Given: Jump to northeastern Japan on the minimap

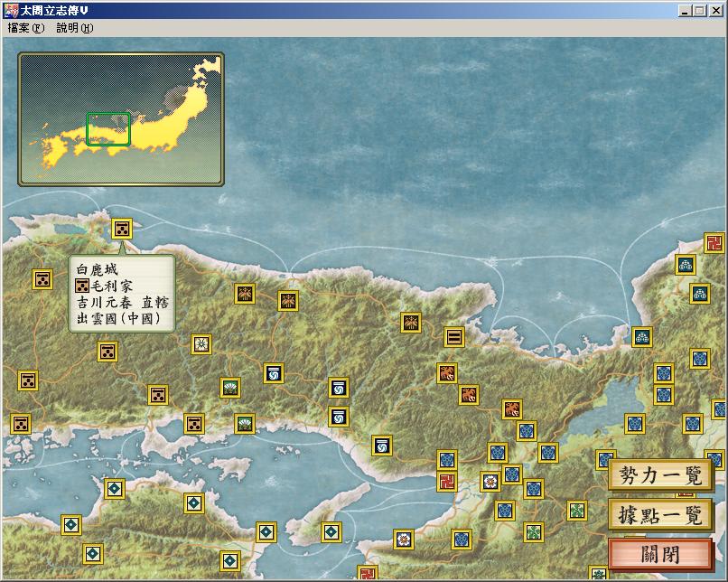Looking at the screenshot, I should [208, 72].
